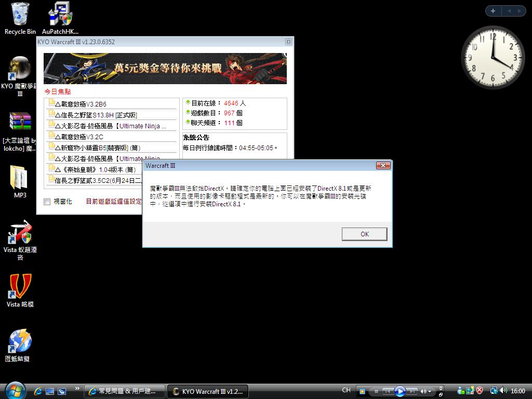
Task: Select the MP3 folder on the desktop
Action: [x=20, y=181]
